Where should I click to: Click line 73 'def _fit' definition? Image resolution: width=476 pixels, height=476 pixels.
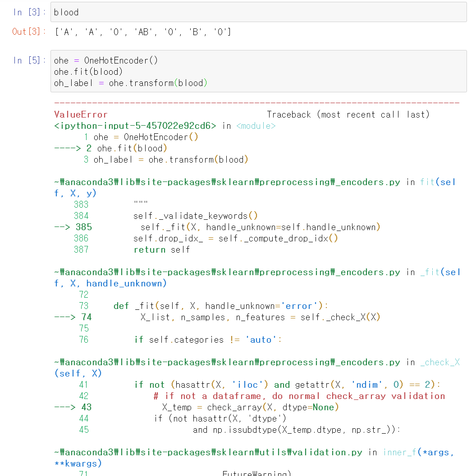coord(221,306)
